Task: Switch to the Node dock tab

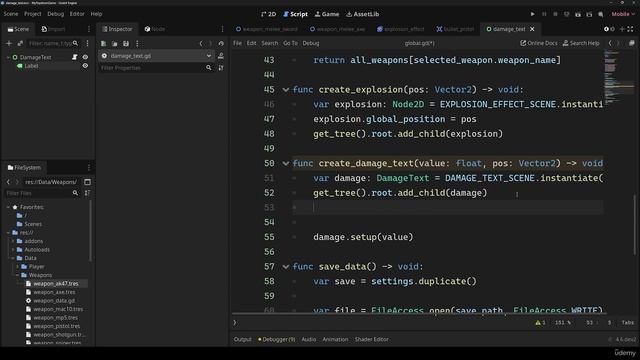Action: click(155, 29)
